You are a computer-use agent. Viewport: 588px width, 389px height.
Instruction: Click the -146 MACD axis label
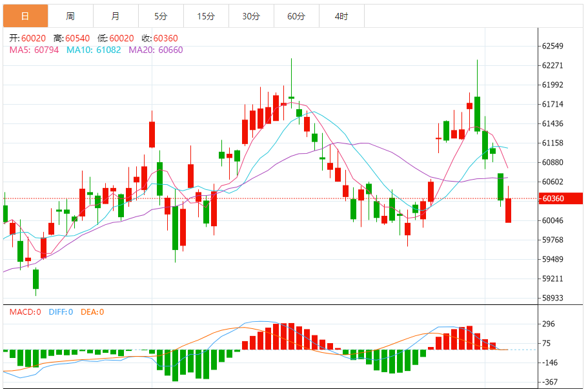(x=550, y=363)
